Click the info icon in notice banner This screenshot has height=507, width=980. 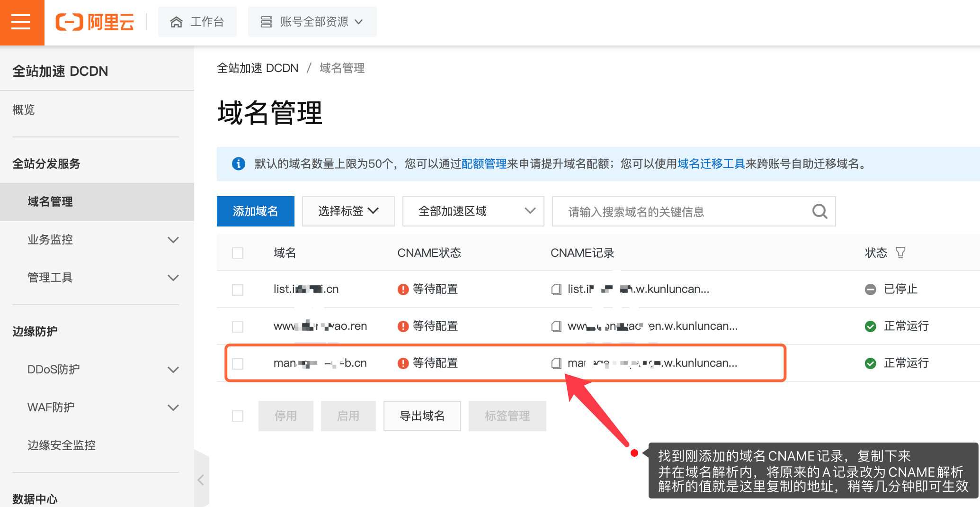[238, 164]
